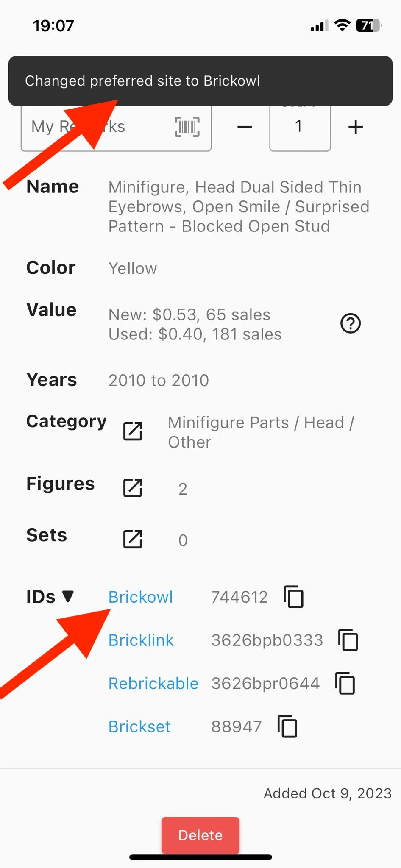Open the Brickset link
Image resolution: width=401 pixels, height=868 pixels.
pos(139,726)
